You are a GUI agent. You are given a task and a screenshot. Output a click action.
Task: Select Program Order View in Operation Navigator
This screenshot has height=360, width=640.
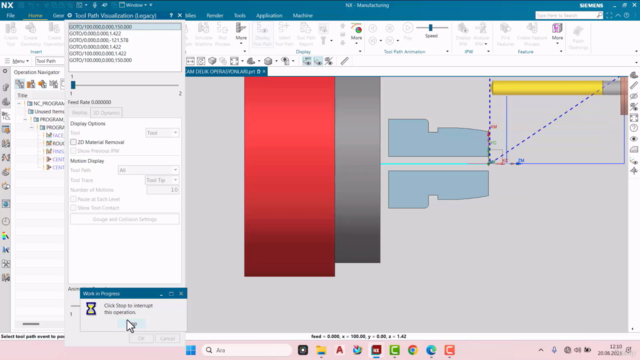(x=20, y=84)
